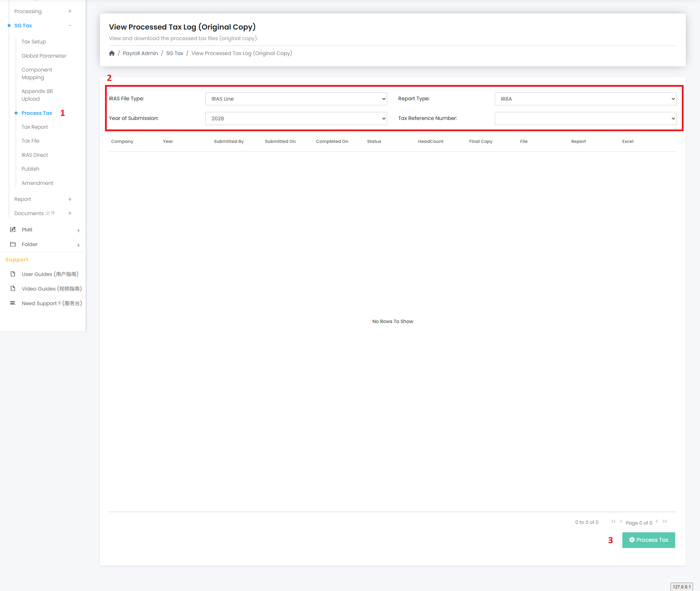Open the Report Type dropdown

[x=585, y=99]
